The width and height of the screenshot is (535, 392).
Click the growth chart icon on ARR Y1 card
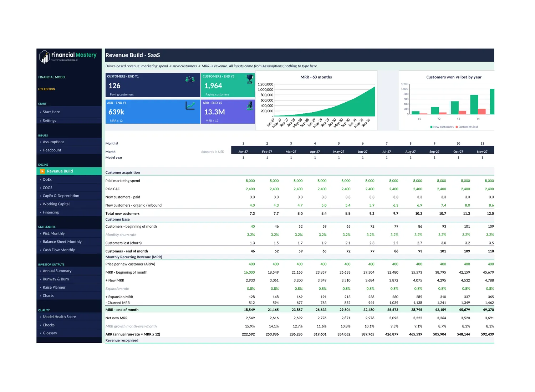[190, 105]
